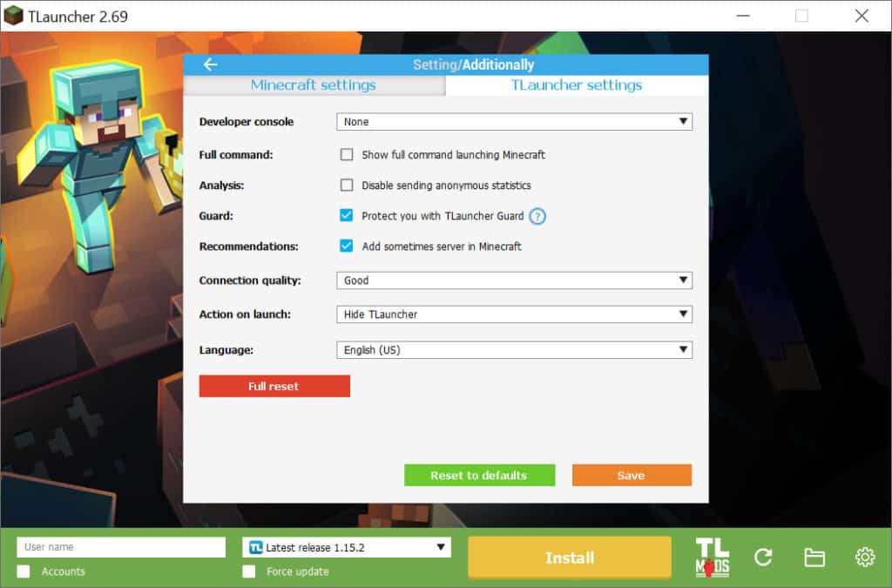Open the game folder icon
This screenshot has height=588, width=892.
point(814,558)
